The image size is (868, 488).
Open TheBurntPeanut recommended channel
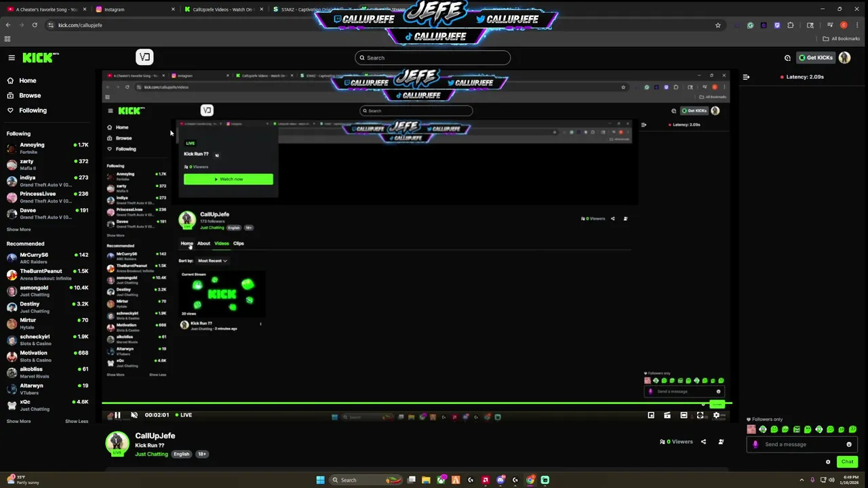click(x=47, y=274)
